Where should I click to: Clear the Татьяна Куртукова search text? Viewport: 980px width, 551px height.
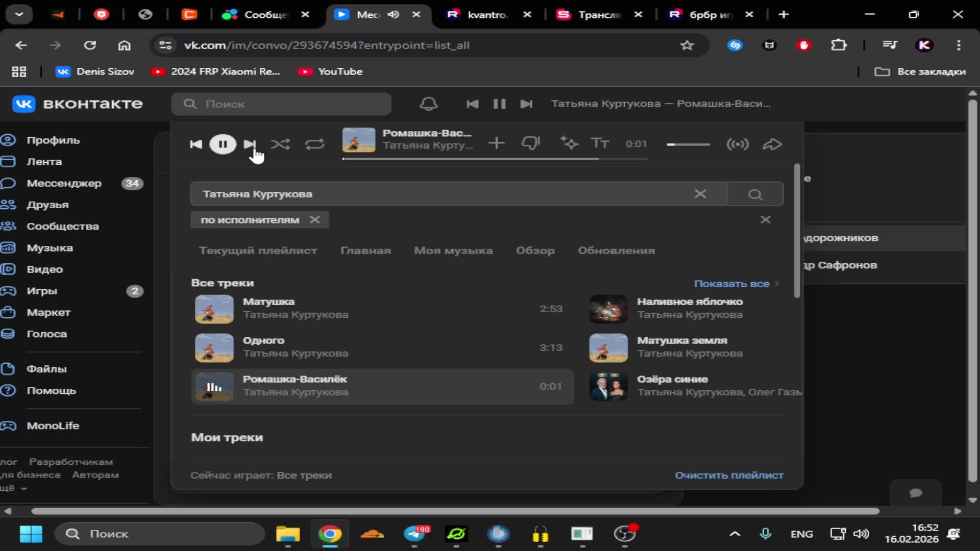[x=700, y=194]
